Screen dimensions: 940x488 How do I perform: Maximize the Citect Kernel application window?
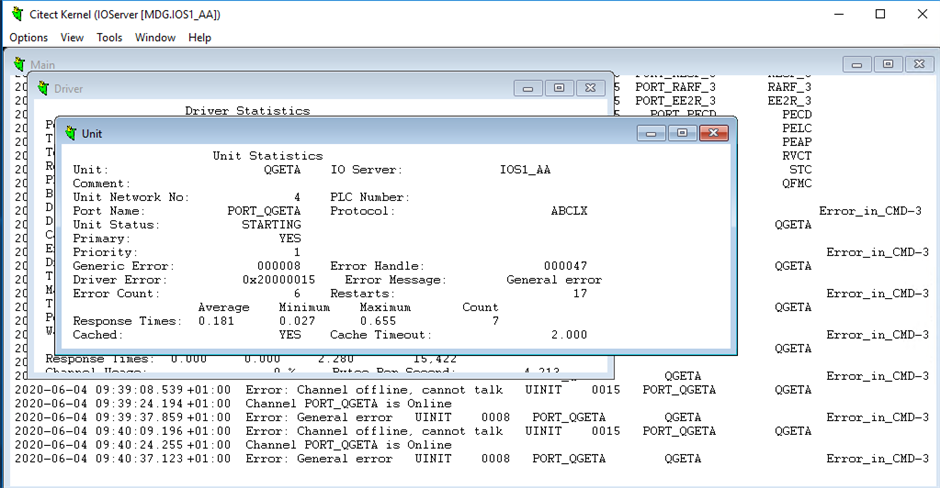pyautogui.click(x=880, y=14)
